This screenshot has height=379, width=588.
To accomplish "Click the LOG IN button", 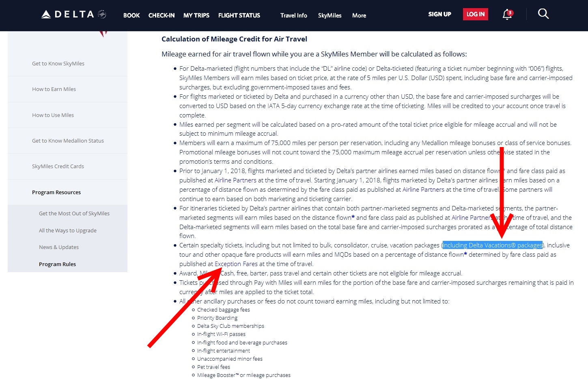I will (475, 13).
